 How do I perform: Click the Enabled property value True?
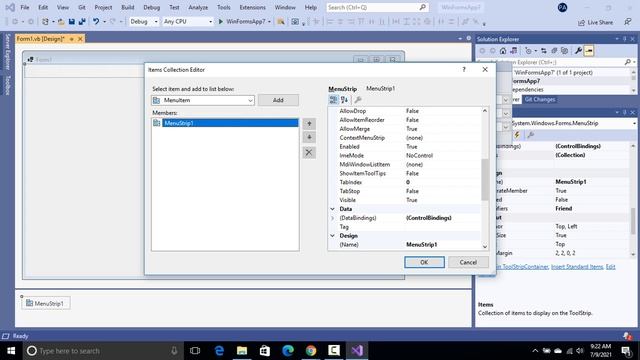[411, 147]
